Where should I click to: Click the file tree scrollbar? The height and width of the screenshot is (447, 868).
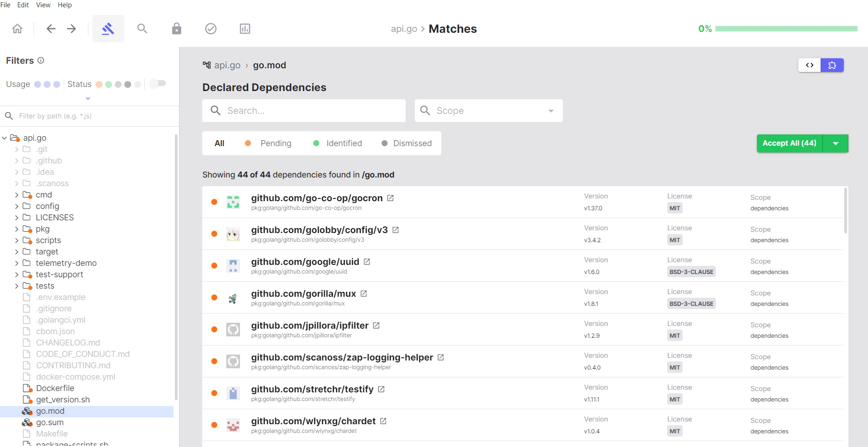(x=176, y=267)
